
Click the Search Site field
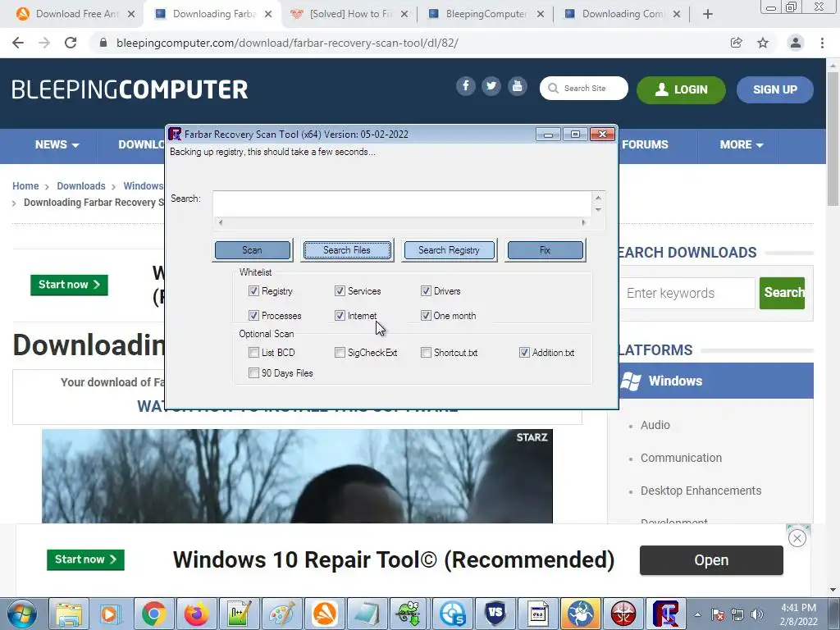click(x=584, y=89)
